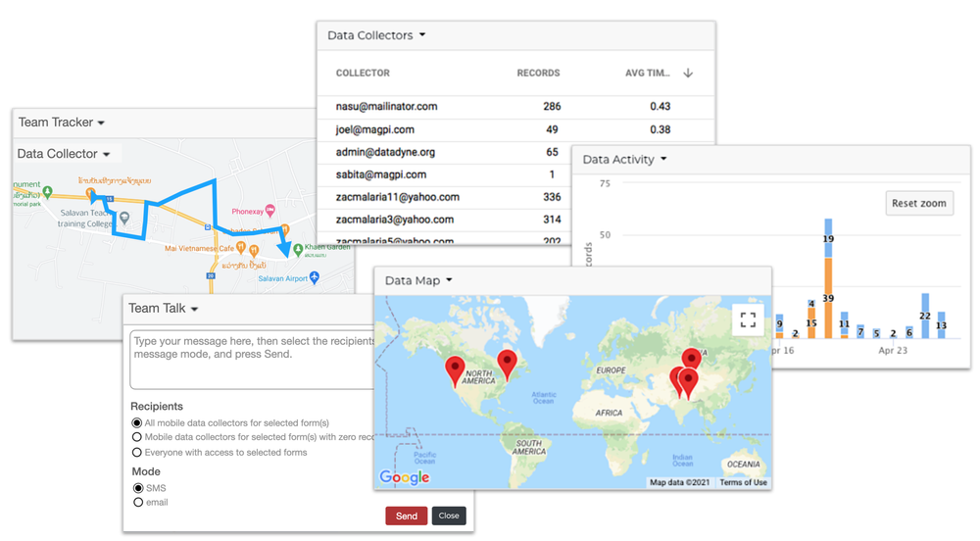Click the Apr 23 axis label

point(893,351)
